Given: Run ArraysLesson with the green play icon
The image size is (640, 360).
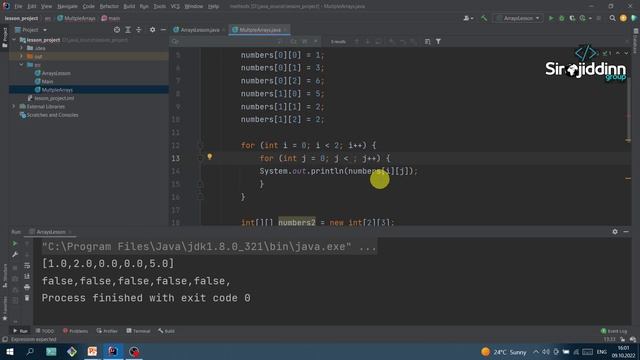Looking at the screenshot, I should point(551,18).
